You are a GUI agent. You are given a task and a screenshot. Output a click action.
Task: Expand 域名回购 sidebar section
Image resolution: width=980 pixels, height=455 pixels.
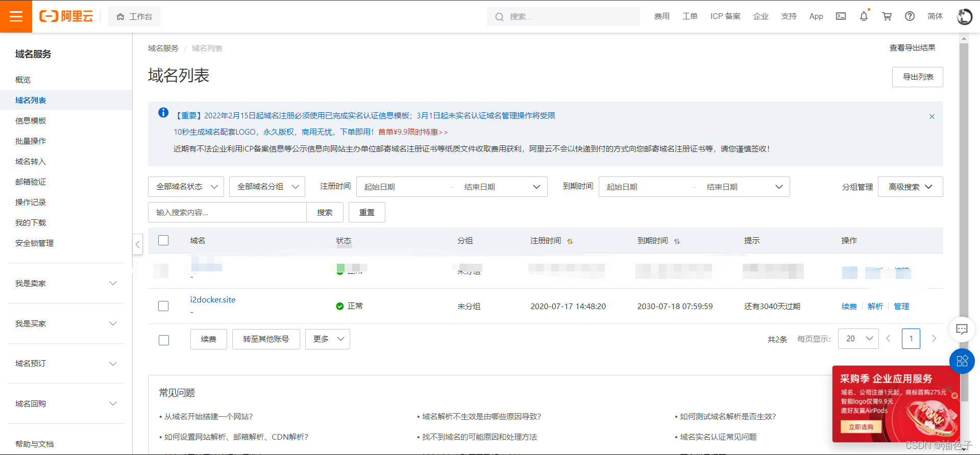pyautogui.click(x=66, y=403)
